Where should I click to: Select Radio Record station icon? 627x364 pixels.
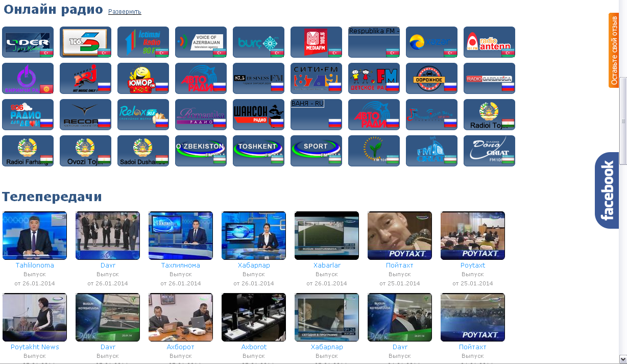click(85, 115)
